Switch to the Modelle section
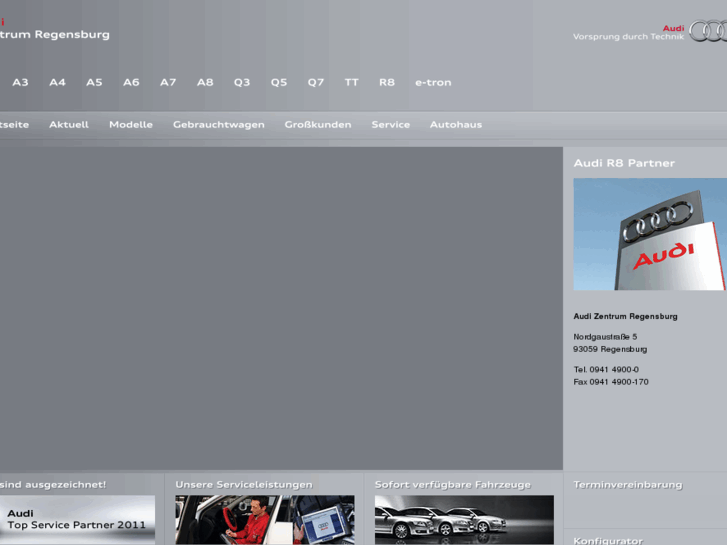Image resolution: width=727 pixels, height=545 pixels. click(x=131, y=125)
